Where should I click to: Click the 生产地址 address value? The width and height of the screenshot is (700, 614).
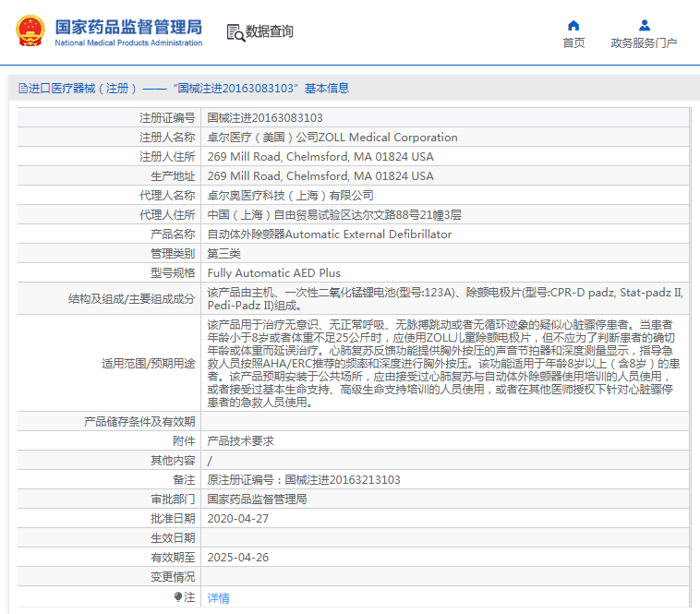coord(320,175)
